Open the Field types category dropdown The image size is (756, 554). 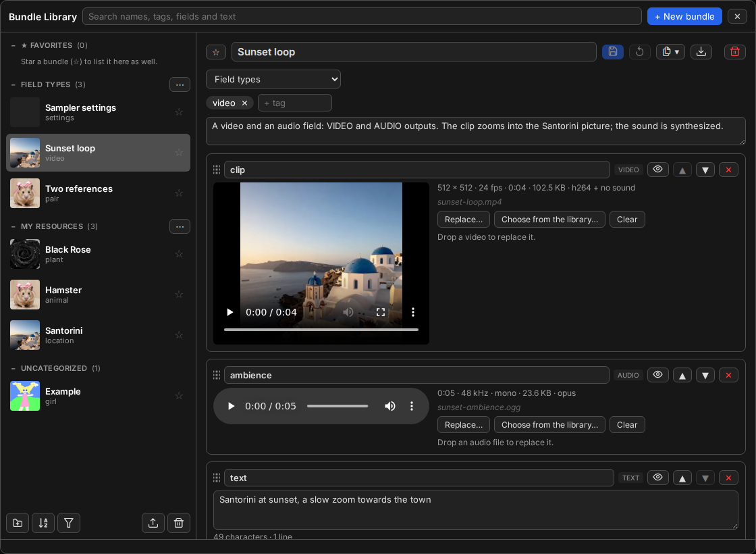[273, 79]
